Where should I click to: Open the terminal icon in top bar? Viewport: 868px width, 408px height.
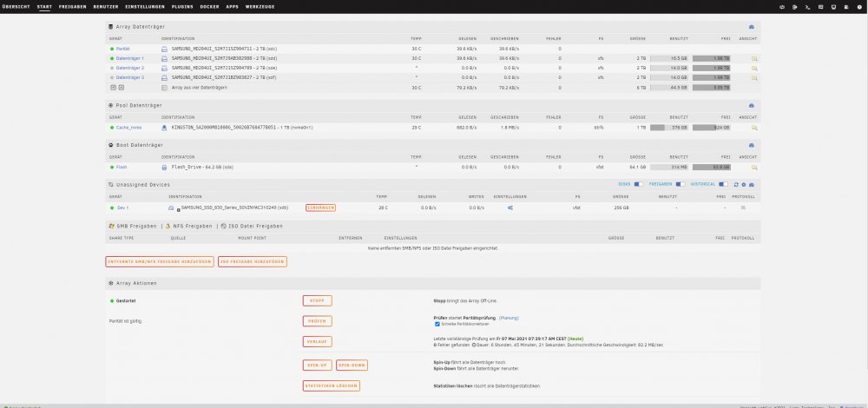click(808, 7)
